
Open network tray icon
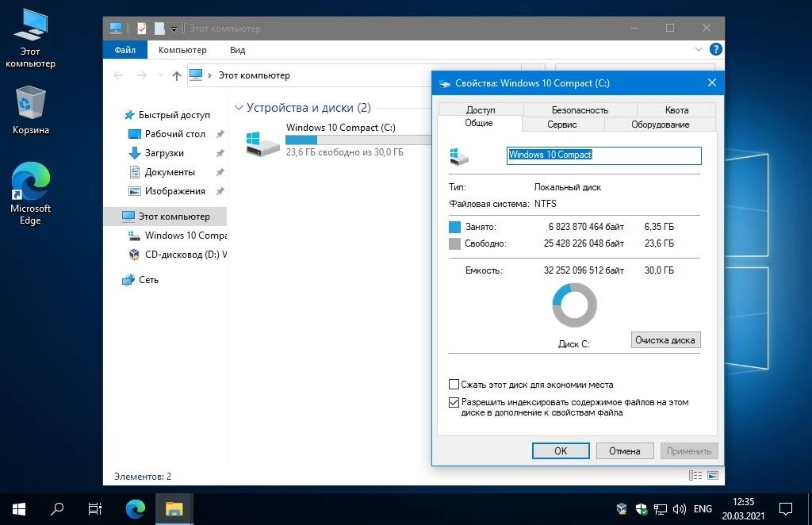(x=661, y=509)
